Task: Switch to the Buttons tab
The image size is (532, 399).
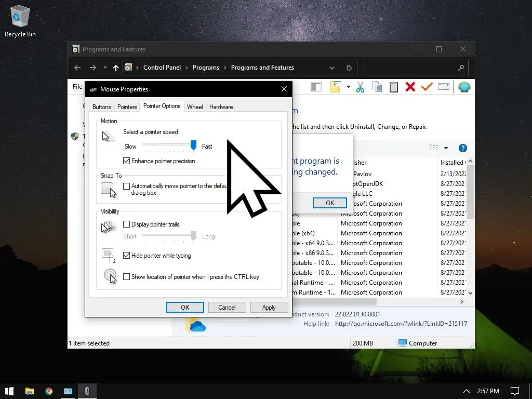Action: click(101, 107)
